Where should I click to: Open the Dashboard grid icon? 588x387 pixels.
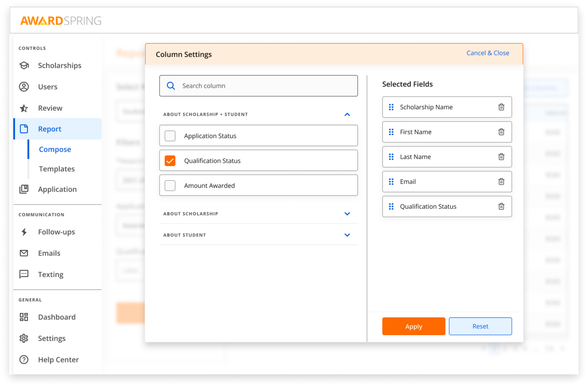pyautogui.click(x=24, y=317)
